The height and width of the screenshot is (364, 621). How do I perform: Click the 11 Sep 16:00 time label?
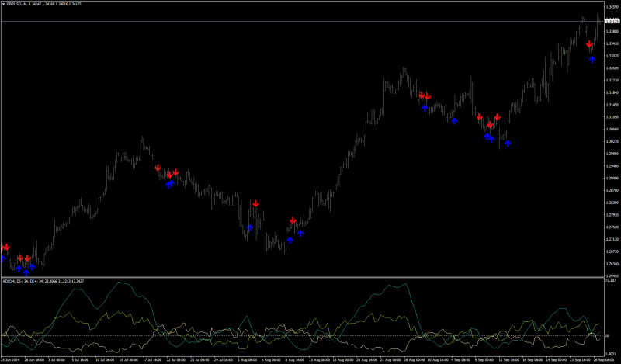pyautogui.click(x=509, y=359)
